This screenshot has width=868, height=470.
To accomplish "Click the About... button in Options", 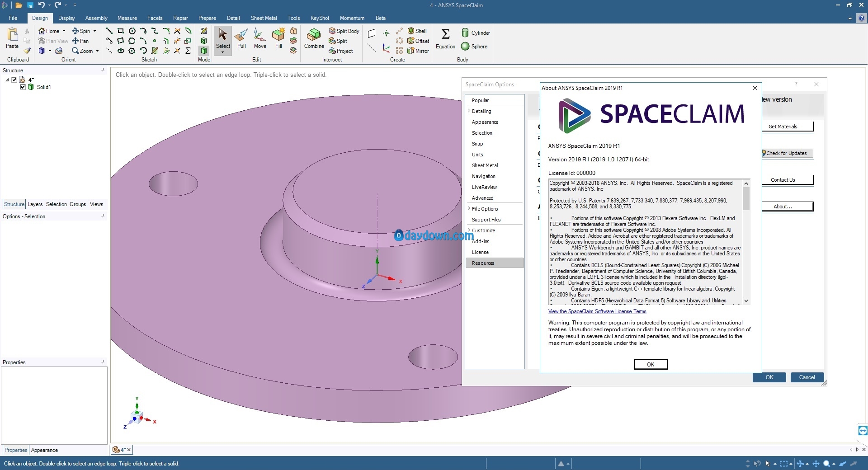I will click(x=787, y=207).
